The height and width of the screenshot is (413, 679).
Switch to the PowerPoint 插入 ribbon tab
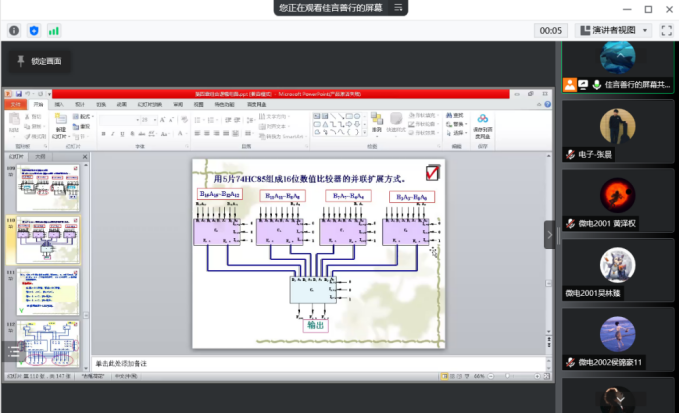click(59, 104)
